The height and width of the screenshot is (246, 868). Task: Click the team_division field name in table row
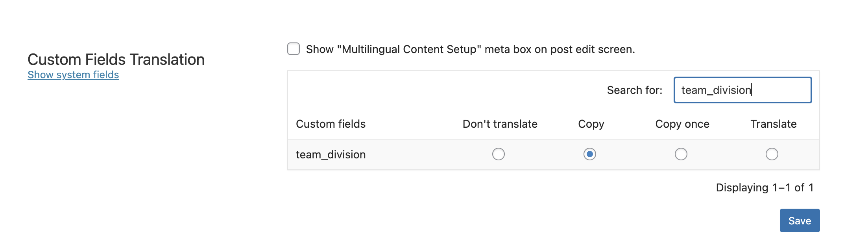tap(331, 155)
